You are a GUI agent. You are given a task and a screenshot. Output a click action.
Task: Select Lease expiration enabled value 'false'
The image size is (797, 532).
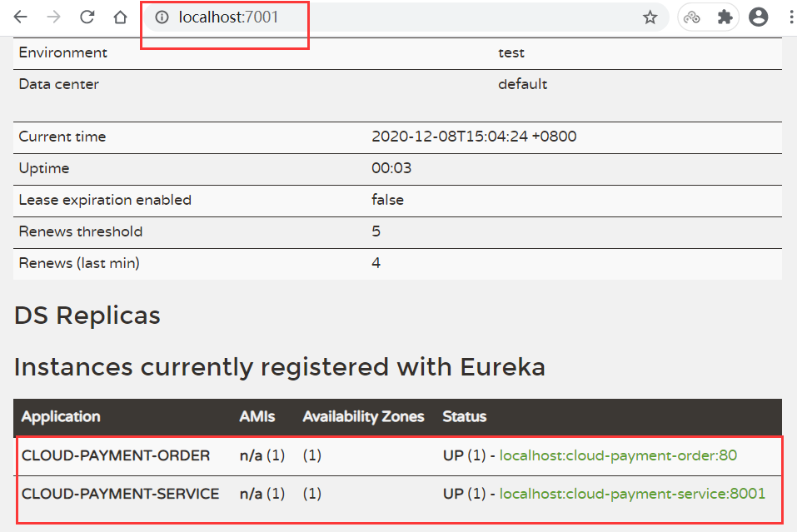(x=388, y=200)
